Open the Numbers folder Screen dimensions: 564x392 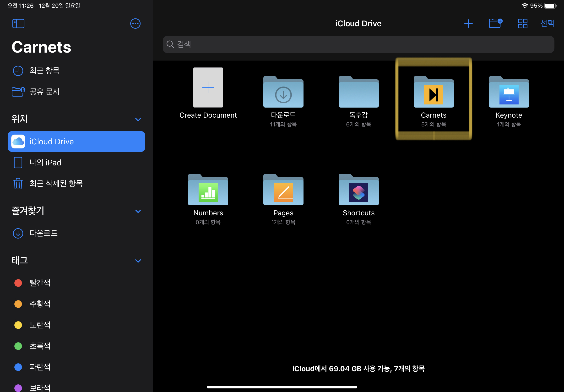point(208,191)
